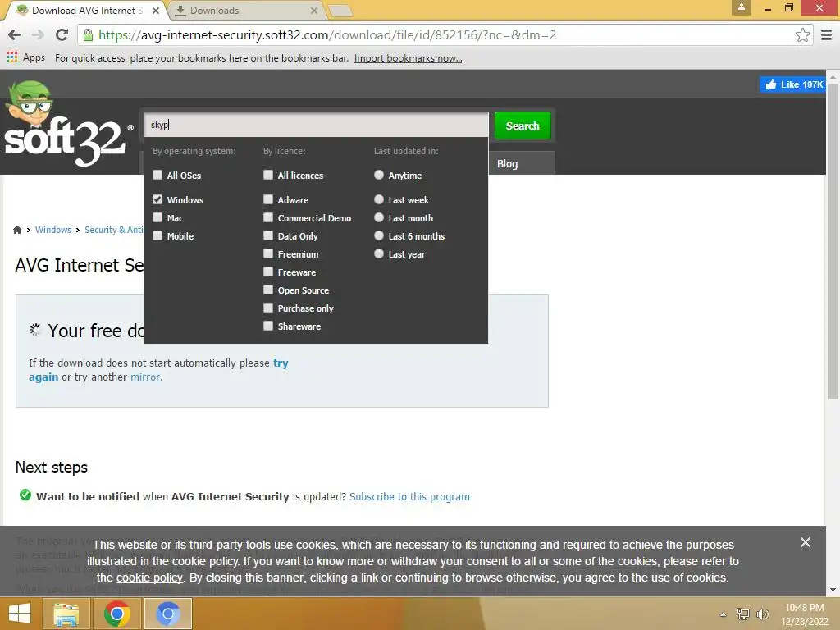This screenshot has width=840, height=630.
Task: Click the try again link
Action: coord(158,370)
